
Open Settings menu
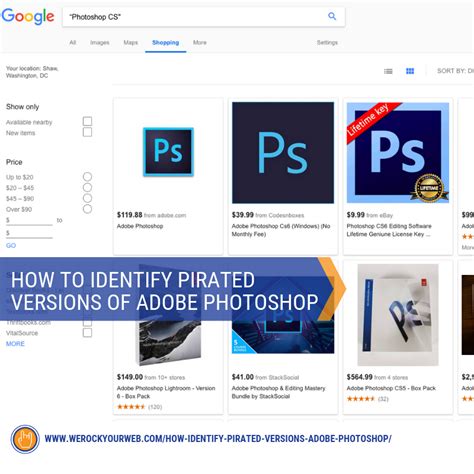pos(327,42)
